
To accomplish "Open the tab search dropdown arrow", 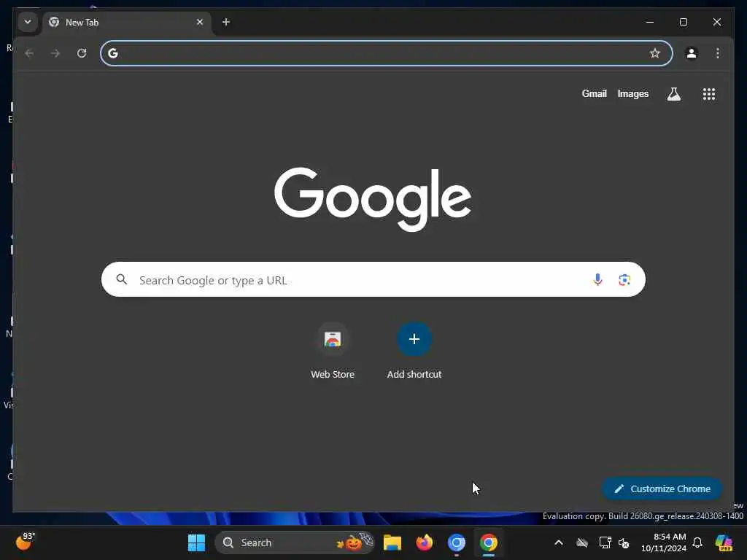I will coord(28,22).
